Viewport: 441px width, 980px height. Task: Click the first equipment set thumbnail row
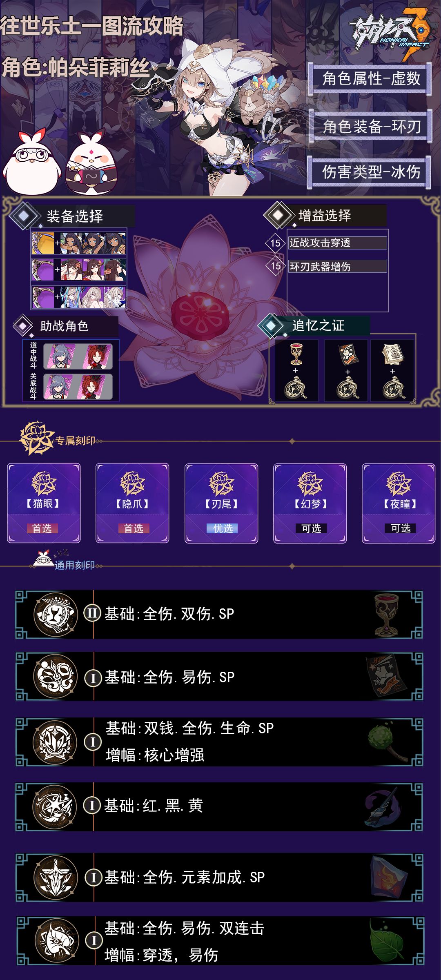[79, 243]
